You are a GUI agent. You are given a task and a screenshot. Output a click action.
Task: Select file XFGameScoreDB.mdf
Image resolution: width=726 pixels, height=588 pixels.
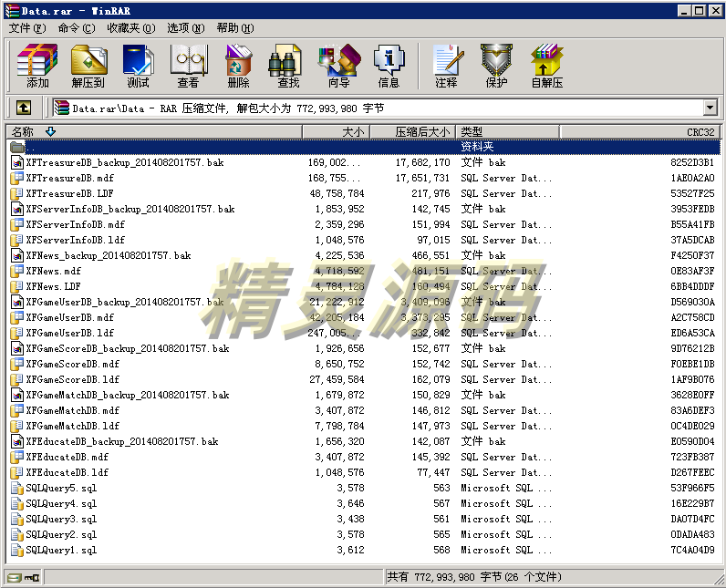pos(73,364)
